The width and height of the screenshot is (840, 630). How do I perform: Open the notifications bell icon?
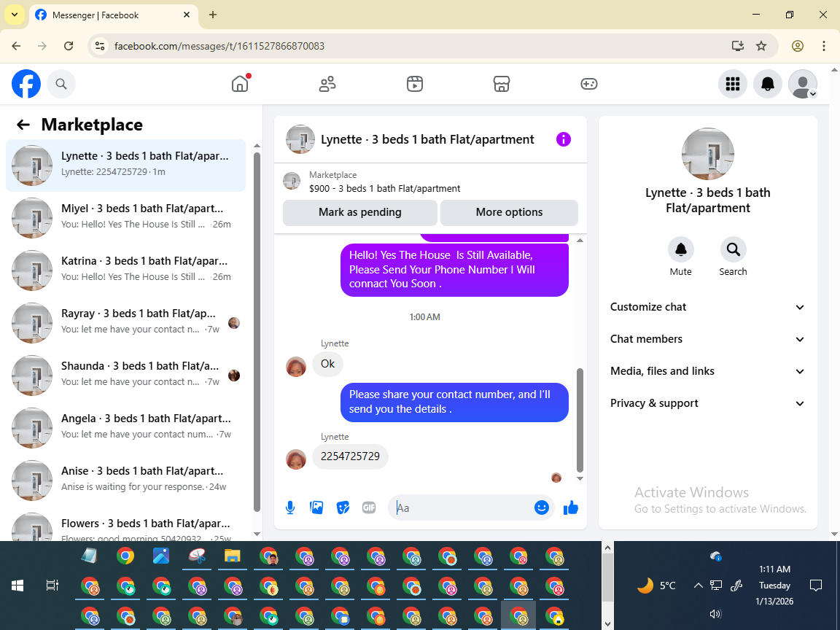tap(768, 84)
